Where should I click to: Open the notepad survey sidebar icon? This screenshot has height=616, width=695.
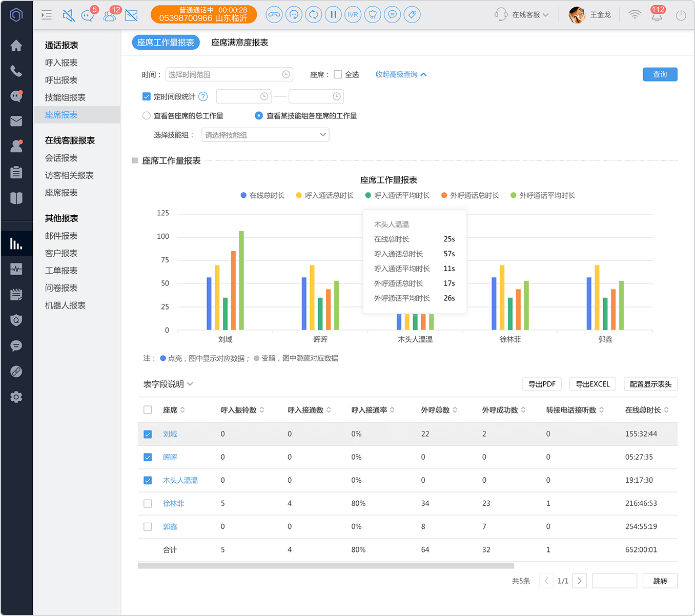click(x=16, y=295)
